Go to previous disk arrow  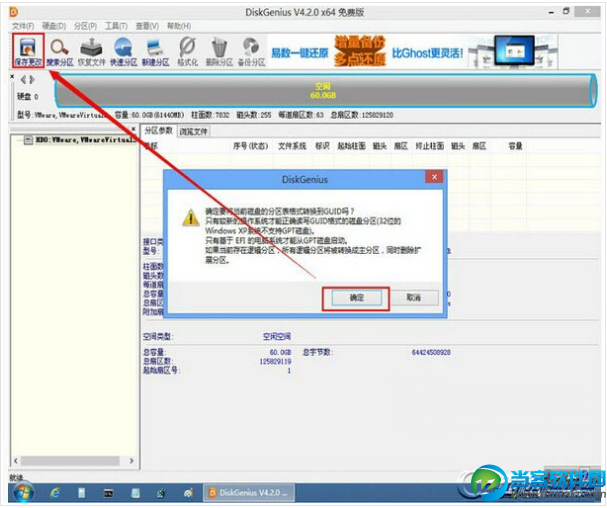[x=24, y=80]
